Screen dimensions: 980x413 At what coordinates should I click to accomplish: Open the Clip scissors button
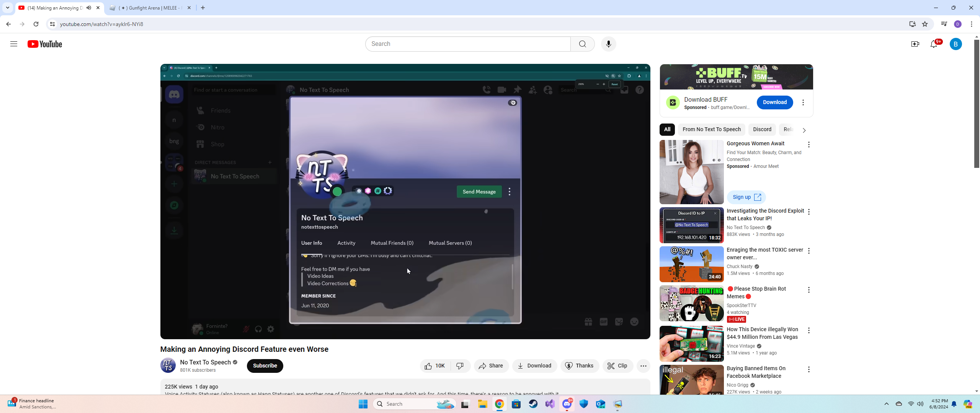(617, 366)
